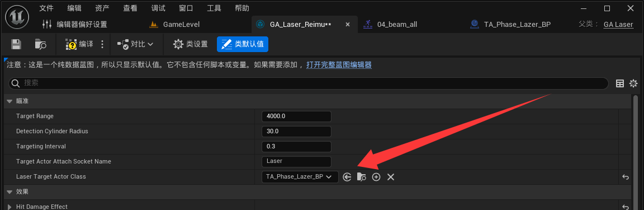Click Target Actor Attach Socket Name label
644x210 pixels.
coord(64,161)
